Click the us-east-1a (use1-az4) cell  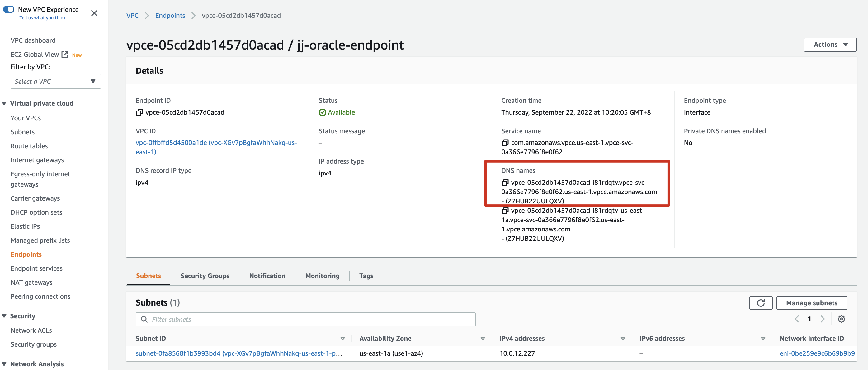pyautogui.click(x=391, y=353)
